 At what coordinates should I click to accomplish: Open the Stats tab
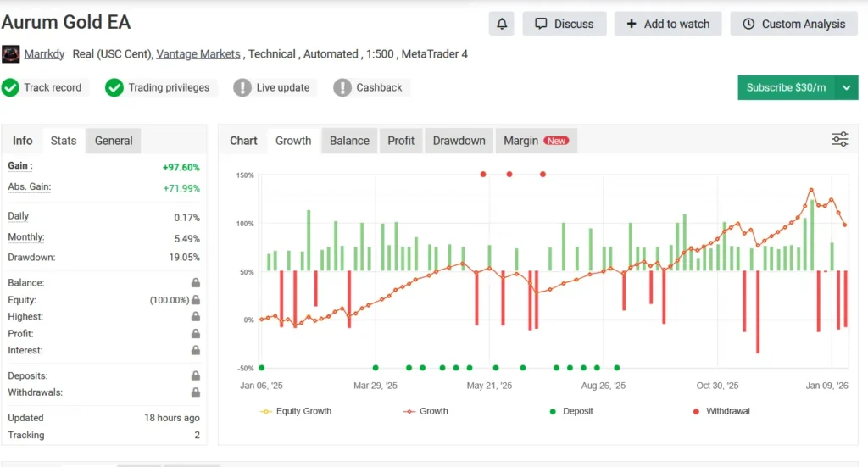64,141
